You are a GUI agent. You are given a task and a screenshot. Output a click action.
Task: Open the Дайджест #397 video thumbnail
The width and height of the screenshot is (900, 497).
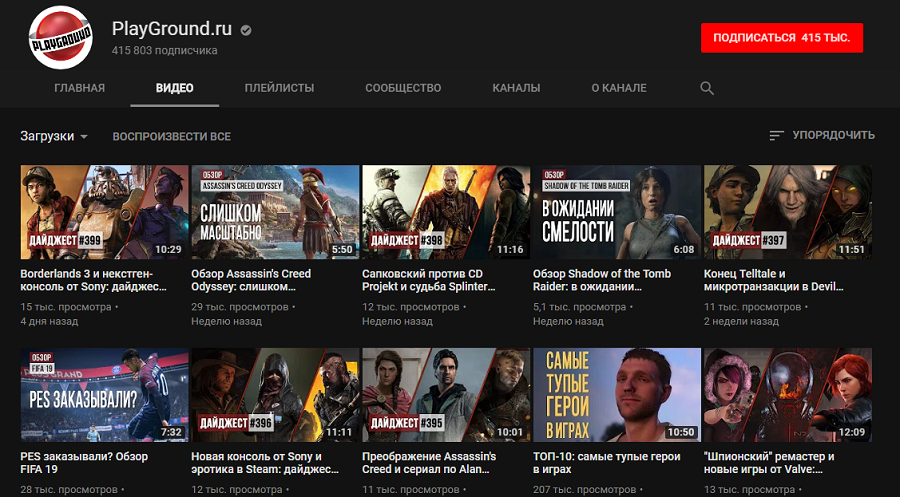(x=788, y=212)
